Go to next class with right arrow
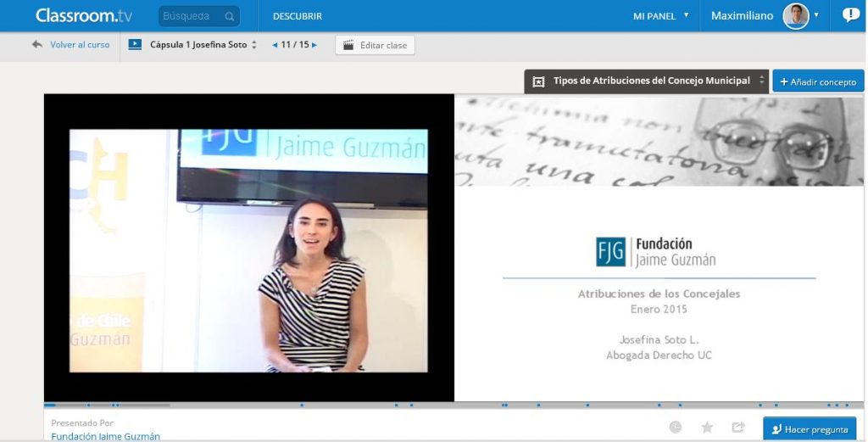The image size is (868, 442). click(314, 45)
